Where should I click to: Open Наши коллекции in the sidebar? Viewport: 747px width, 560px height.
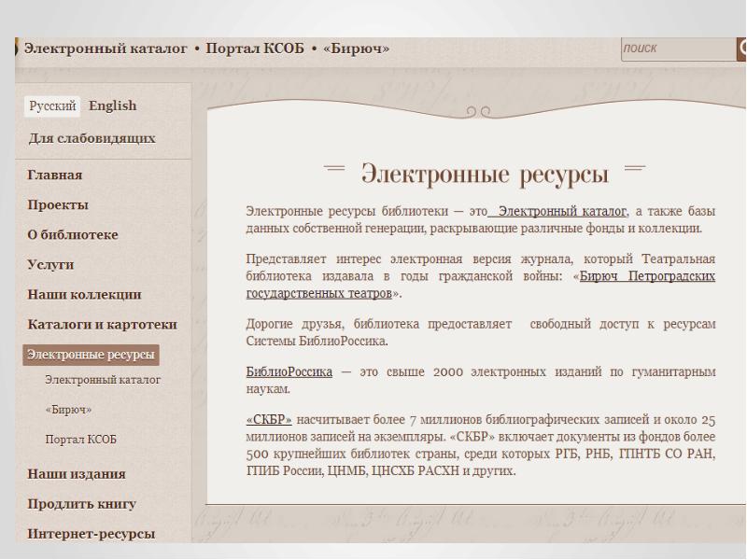coord(85,294)
